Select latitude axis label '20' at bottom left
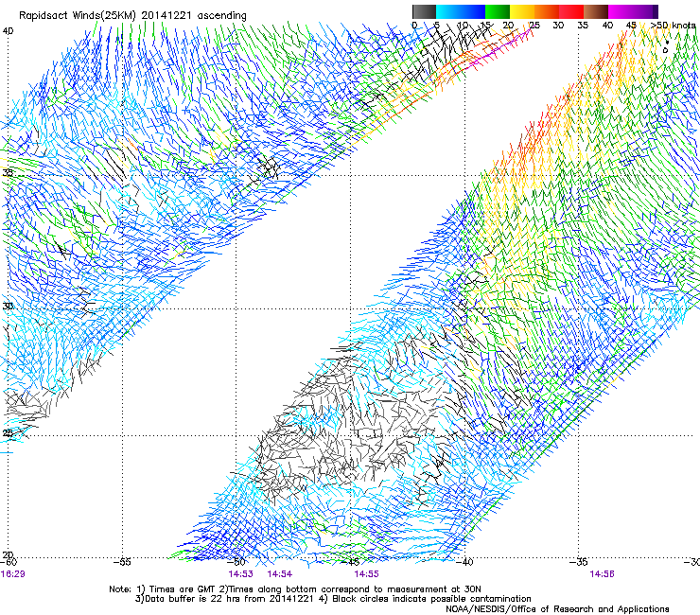 8,554
